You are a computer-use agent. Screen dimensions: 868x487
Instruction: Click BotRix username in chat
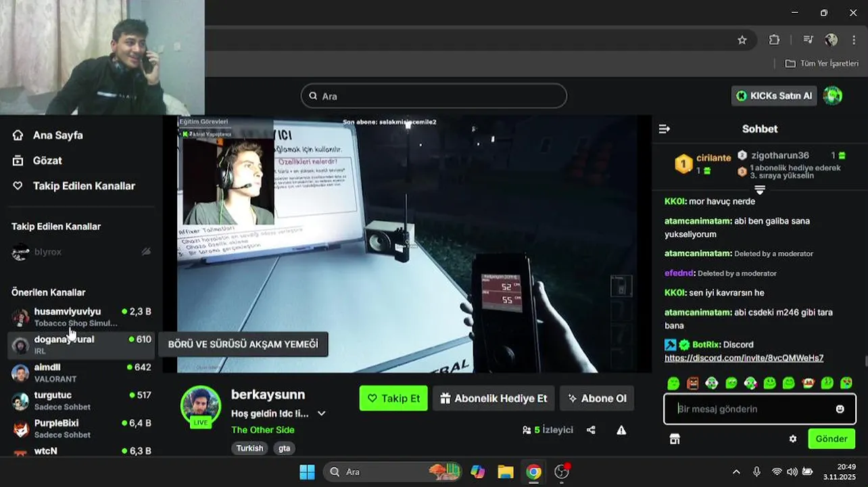tap(706, 344)
